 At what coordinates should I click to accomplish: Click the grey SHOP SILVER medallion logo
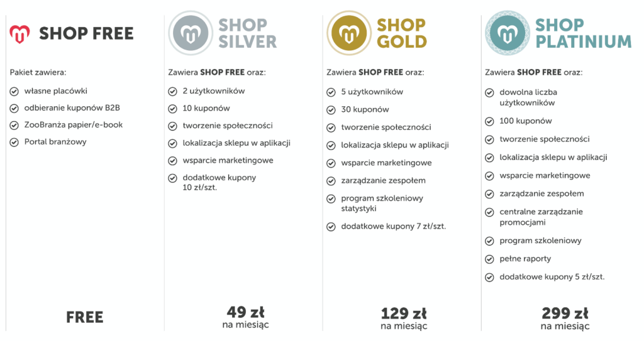click(191, 33)
